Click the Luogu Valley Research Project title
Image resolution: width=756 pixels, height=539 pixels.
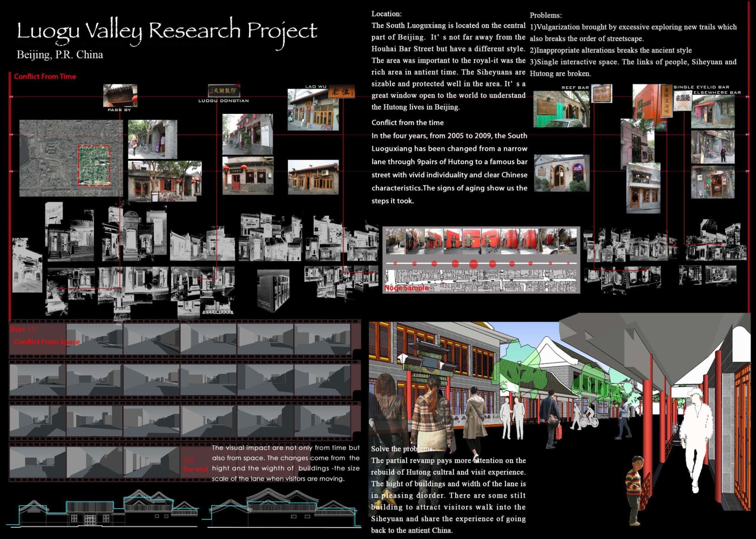click(167, 31)
